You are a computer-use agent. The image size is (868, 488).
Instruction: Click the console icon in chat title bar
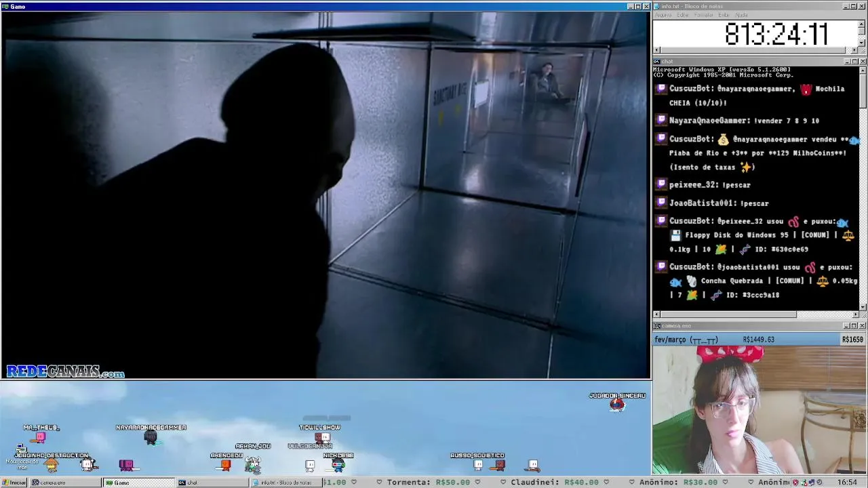[656, 61]
